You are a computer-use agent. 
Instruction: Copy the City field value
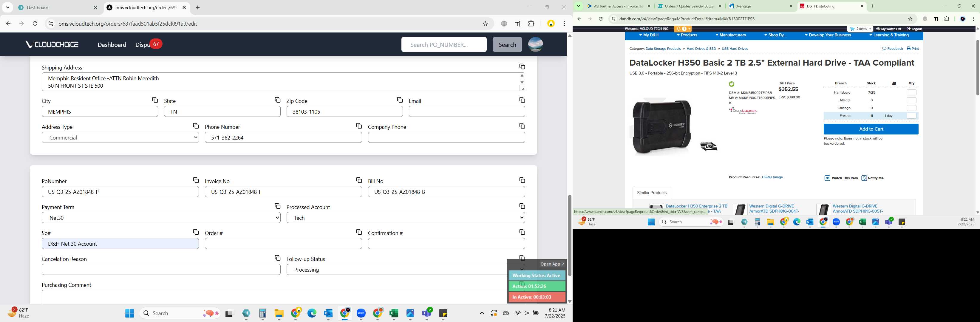pos(155,100)
